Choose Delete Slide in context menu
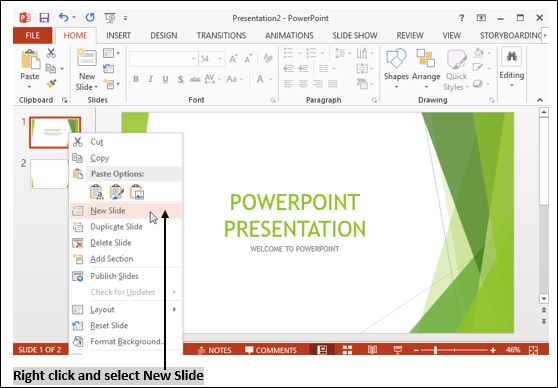 pyautogui.click(x=126, y=243)
